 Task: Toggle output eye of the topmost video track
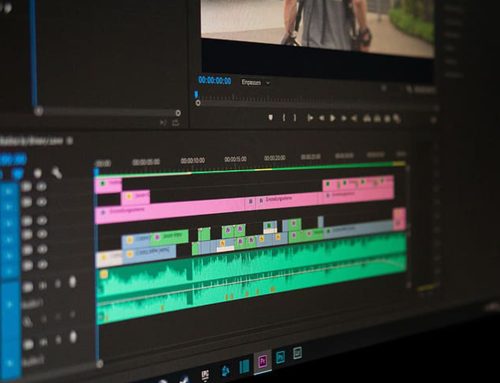pos(41,187)
